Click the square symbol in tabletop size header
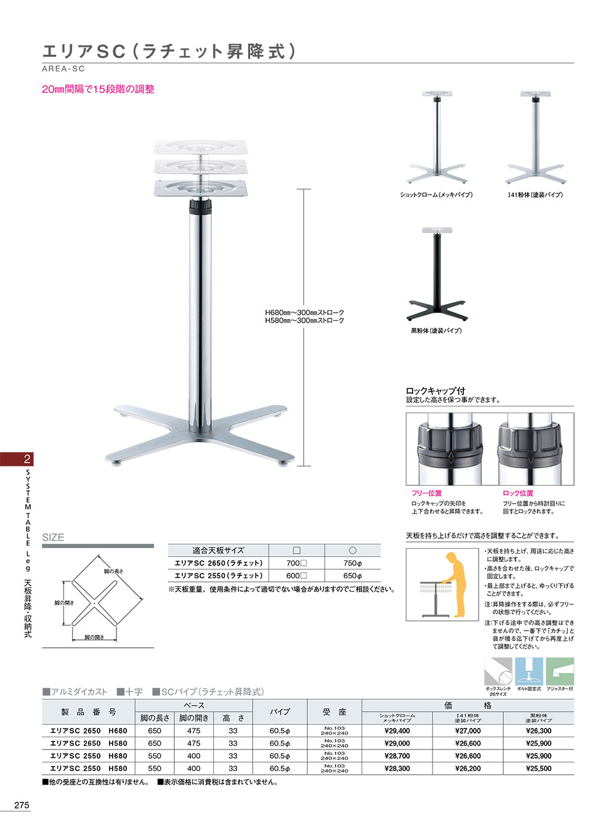The image size is (616, 840). 296,551
